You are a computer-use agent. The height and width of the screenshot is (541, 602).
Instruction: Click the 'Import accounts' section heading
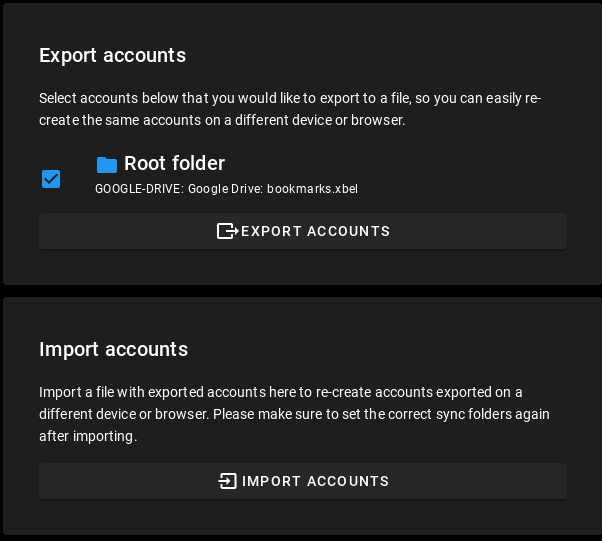point(113,349)
